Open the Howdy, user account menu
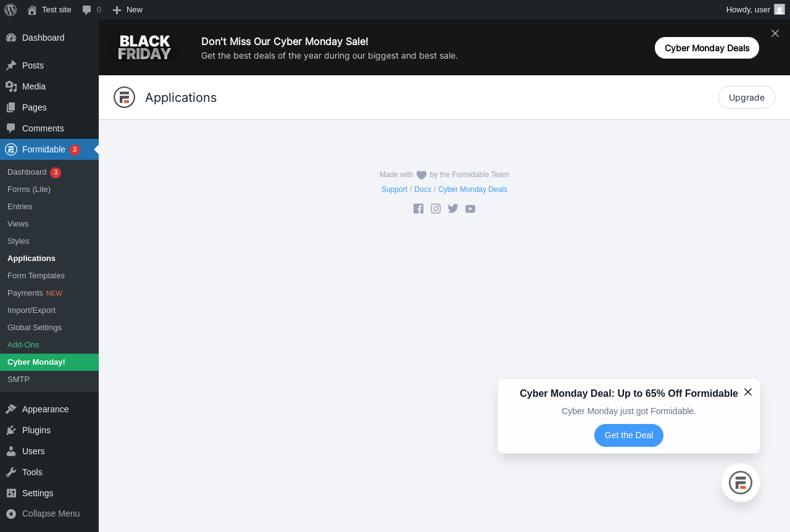 tap(755, 10)
